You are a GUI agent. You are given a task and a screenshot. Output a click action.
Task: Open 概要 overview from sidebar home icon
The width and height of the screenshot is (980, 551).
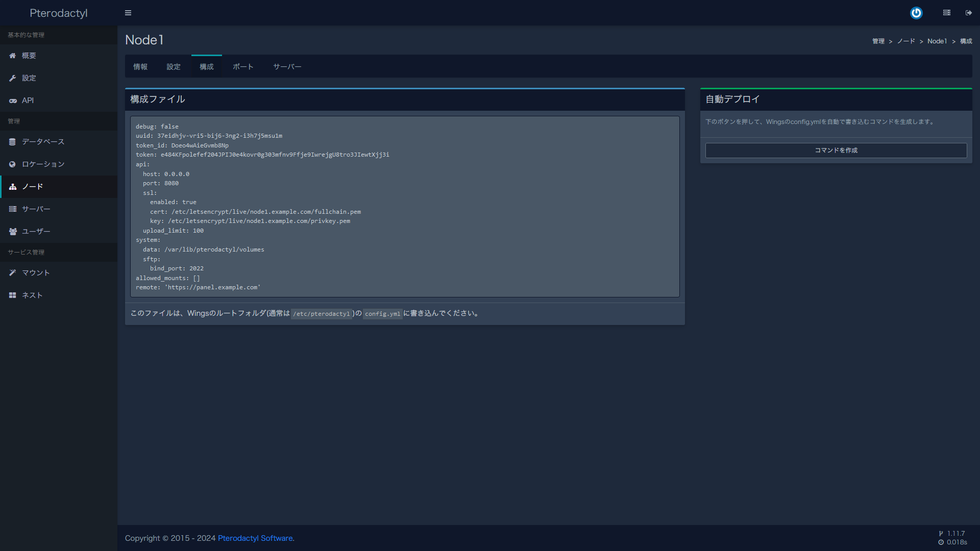(29, 56)
